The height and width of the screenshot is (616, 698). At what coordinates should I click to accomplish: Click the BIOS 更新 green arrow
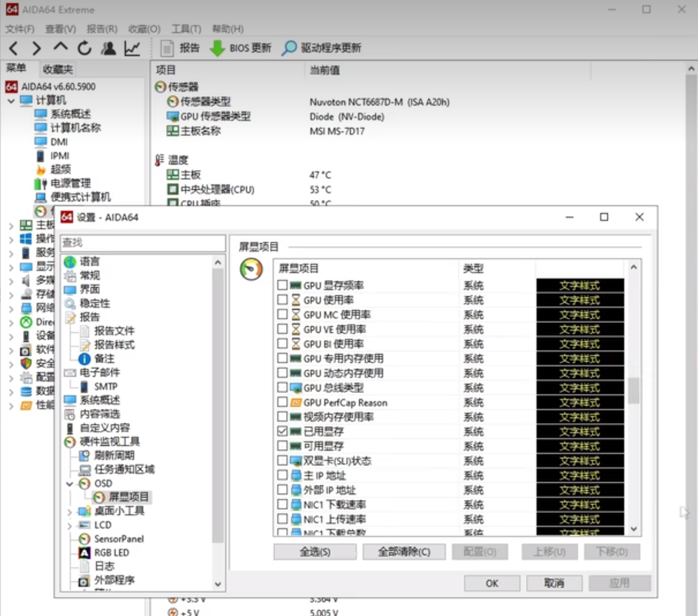click(x=218, y=48)
